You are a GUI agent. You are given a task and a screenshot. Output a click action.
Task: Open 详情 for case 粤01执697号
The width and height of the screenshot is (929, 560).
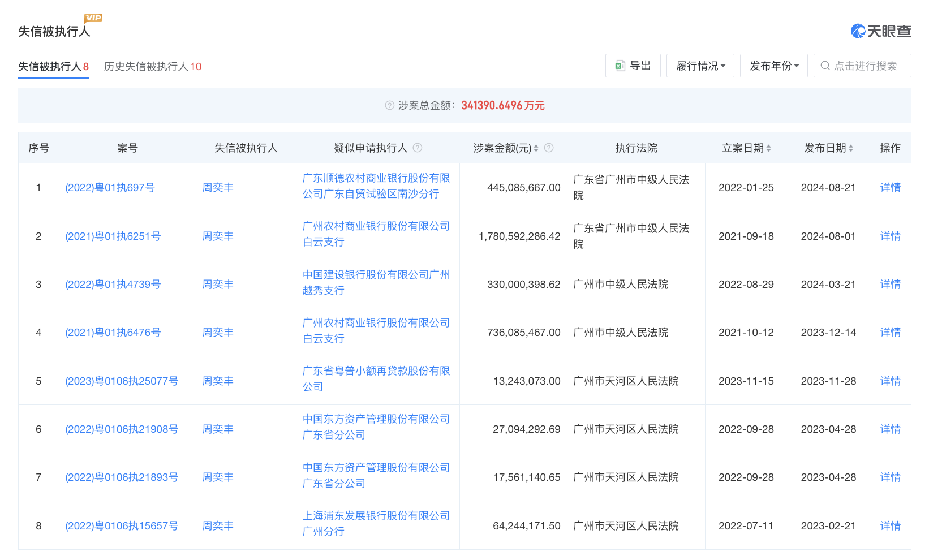pos(890,188)
